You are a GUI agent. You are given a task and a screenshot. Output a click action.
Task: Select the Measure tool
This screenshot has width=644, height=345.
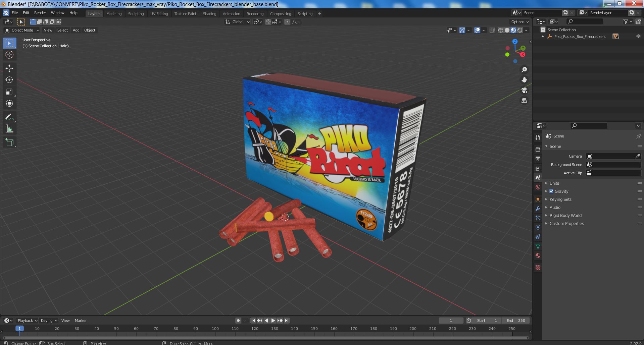[x=9, y=129]
